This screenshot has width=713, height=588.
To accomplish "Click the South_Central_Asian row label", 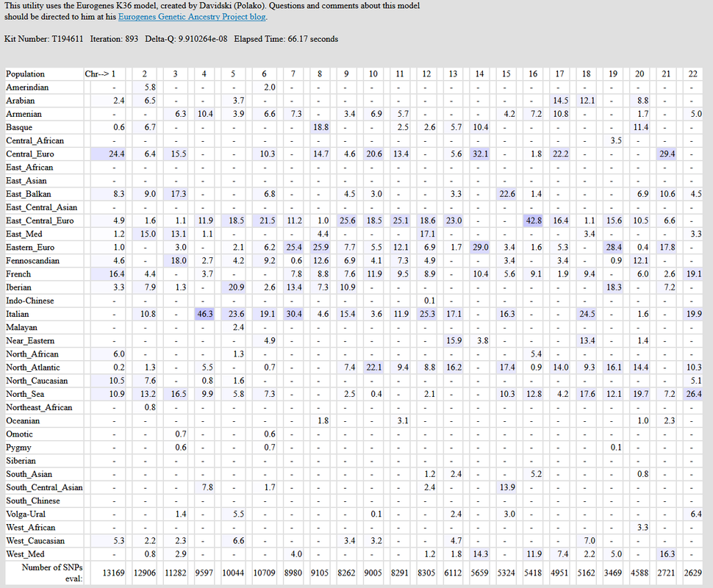I will 45,487.
